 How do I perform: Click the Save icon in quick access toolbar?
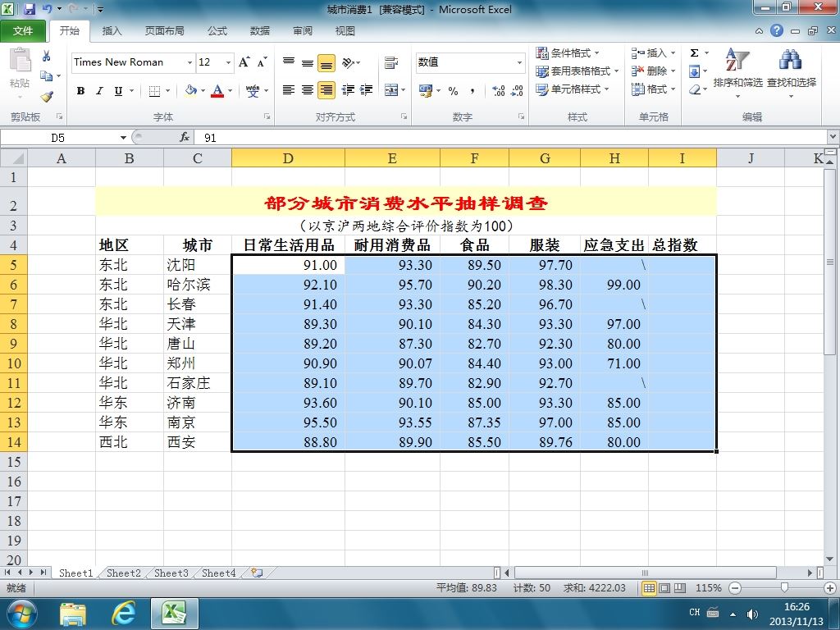coord(30,9)
